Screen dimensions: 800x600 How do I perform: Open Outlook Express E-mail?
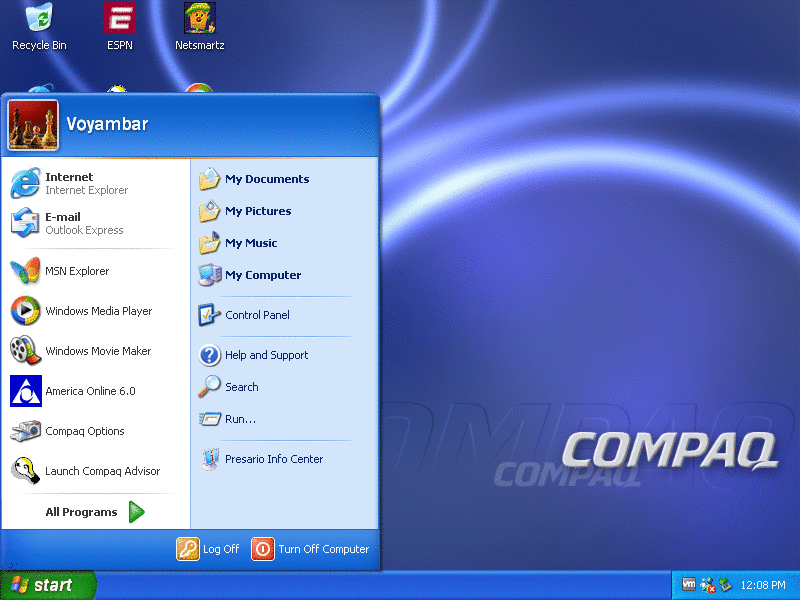pyautogui.click(x=95, y=223)
